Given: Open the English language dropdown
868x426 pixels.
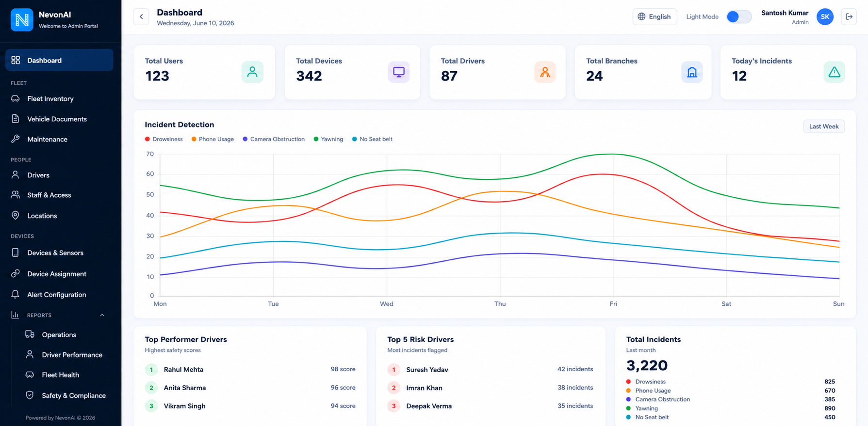Looking at the screenshot, I should click(655, 16).
